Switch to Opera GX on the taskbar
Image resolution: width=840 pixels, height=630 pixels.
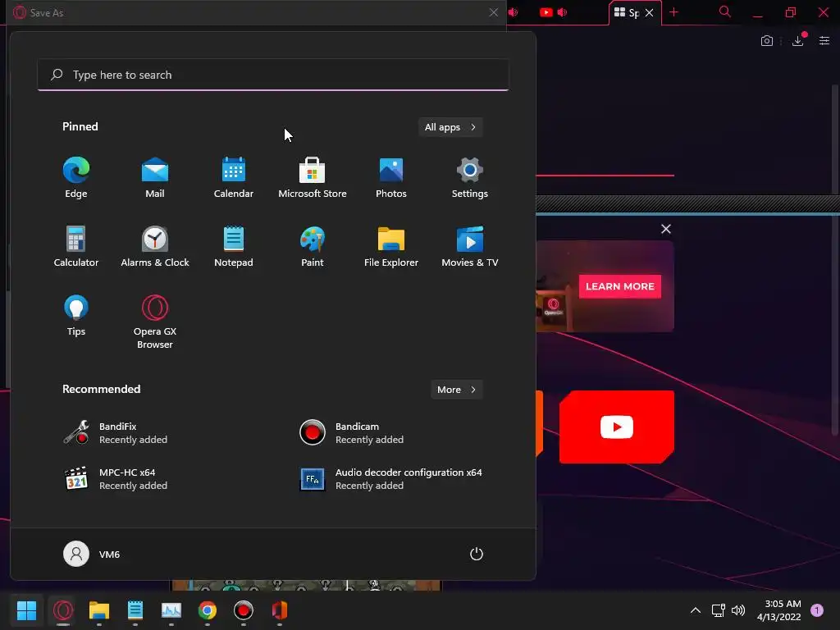tap(63, 610)
